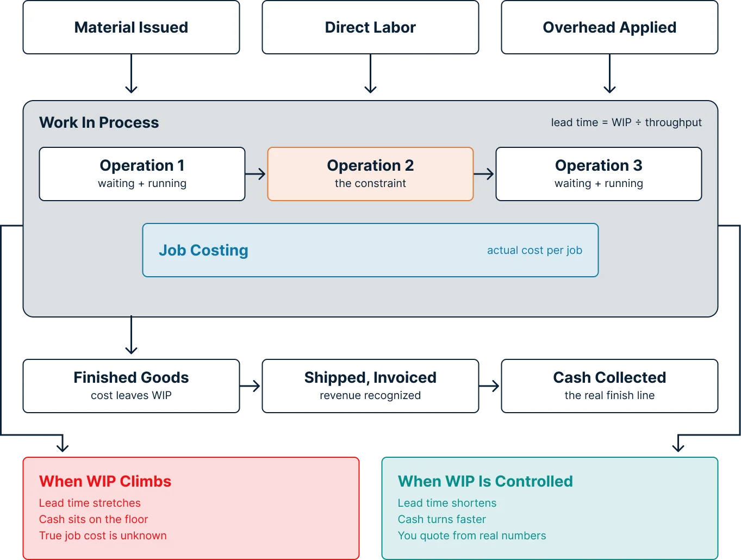Select "waiting + running" under Operation 1
Viewport: 741px width, 560px height.
coord(142,183)
